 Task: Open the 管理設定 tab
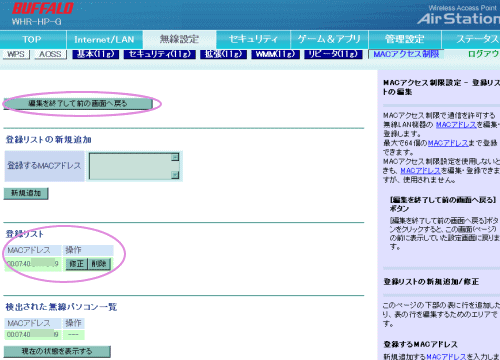pyautogui.click(x=405, y=40)
